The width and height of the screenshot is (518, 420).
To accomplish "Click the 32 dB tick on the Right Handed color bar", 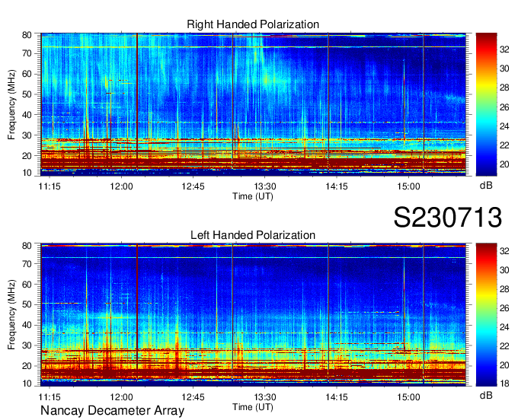I will (x=504, y=49).
